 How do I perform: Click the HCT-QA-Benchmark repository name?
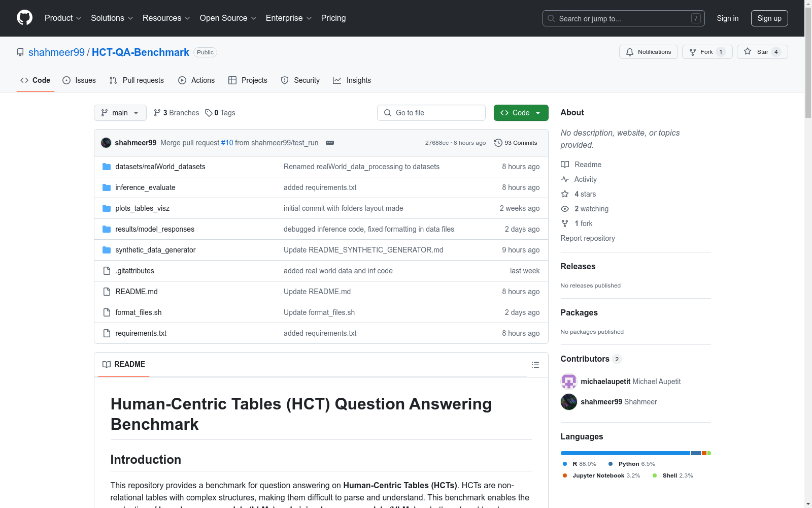(141, 52)
